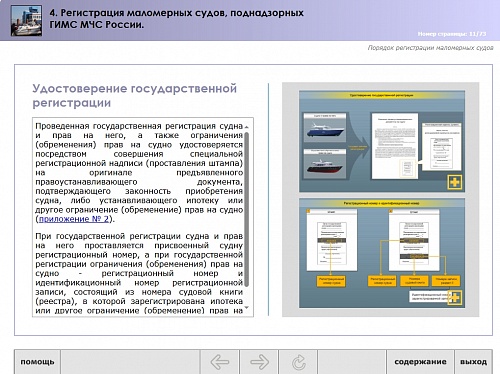Click the refresh circular arrow button
Screen dimensions: 500x374
tap(298, 362)
